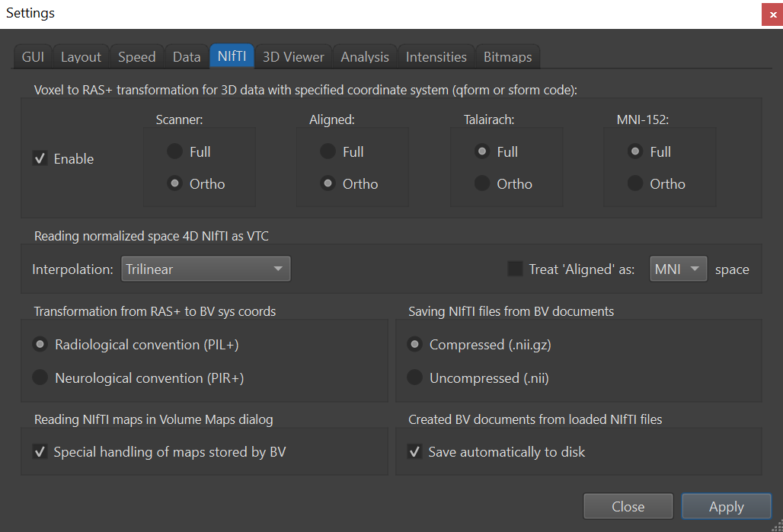Viewport: 783px width, 532px height.
Task: Disable saving created BV documents automatically
Action: 415,451
